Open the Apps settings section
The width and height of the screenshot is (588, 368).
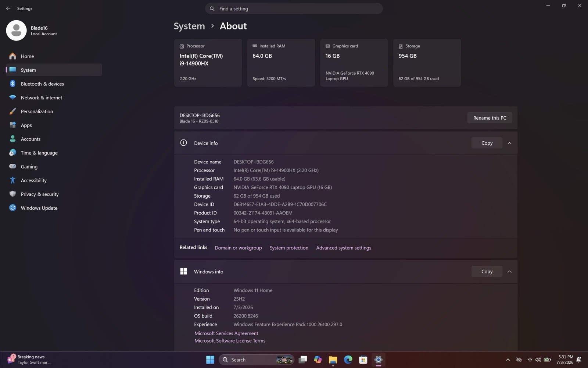pyautogui.click(x=54, y=125)
